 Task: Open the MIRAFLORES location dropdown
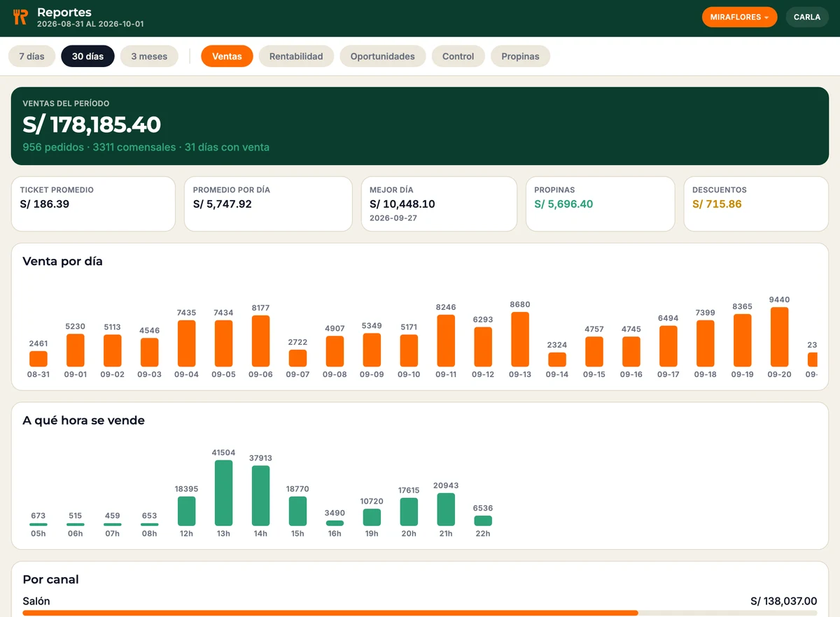[739, 17]
